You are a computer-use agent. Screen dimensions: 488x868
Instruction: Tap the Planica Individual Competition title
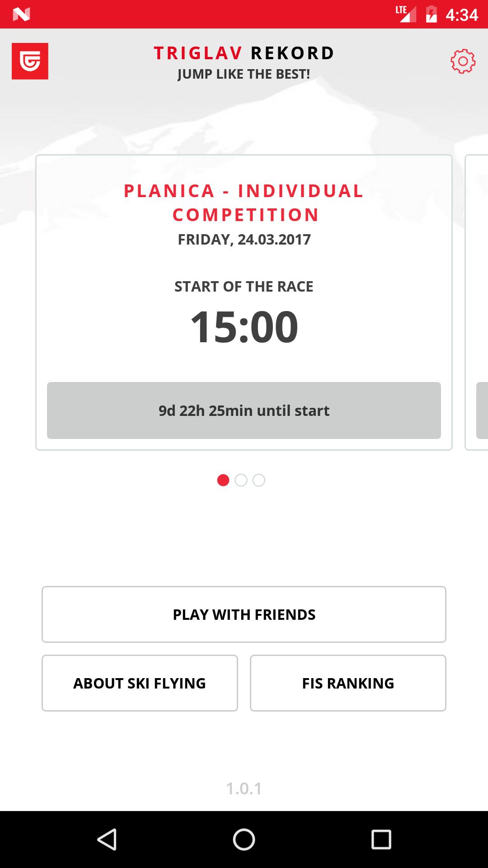tap(244, 203)
